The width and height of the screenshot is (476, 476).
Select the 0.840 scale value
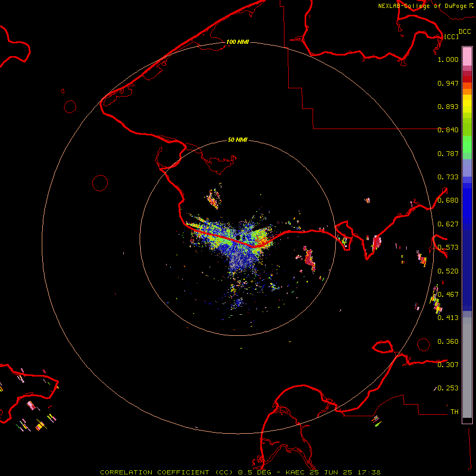pyautogui.click(x=448, y=130)
